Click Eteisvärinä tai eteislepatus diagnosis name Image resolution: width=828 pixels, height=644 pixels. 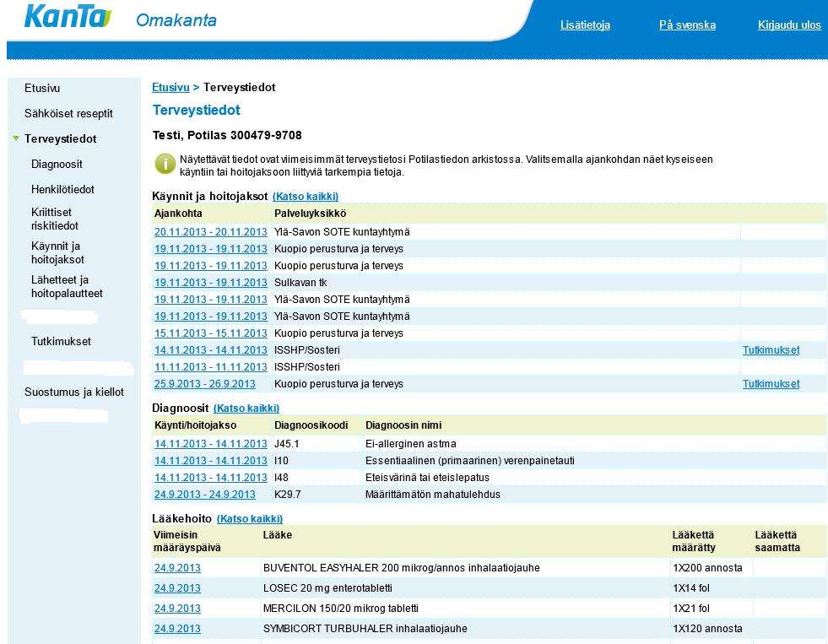pyautogui.click(x=427, y=478)
